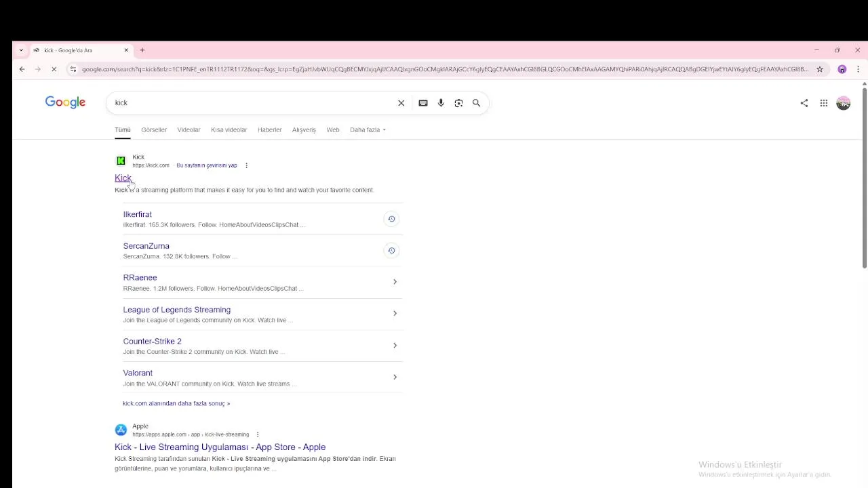Open 'Kick - Live Streaming Uygulaması' App Store link

[x=220, y=447]
